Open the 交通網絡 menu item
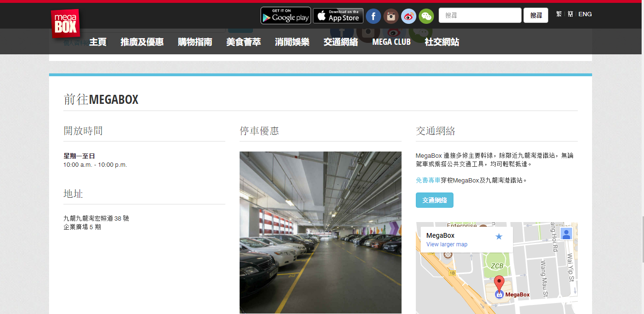The image size is (644, 314). [341, 42]
